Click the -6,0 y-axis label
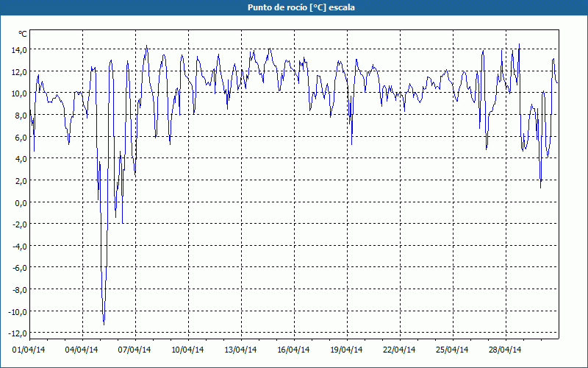588x368 pixels. click(21, 268)
